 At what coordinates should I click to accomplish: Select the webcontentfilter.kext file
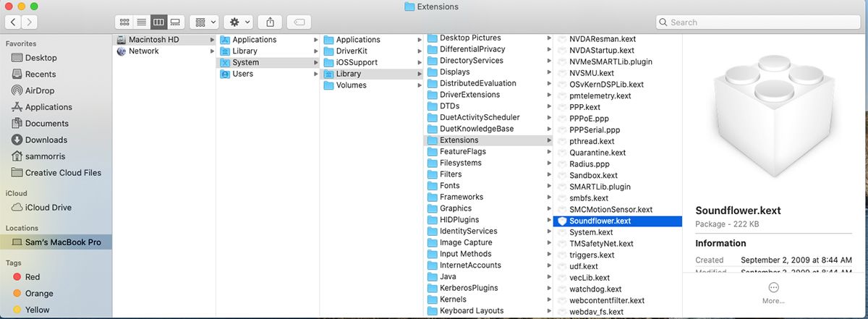point(618,300)
